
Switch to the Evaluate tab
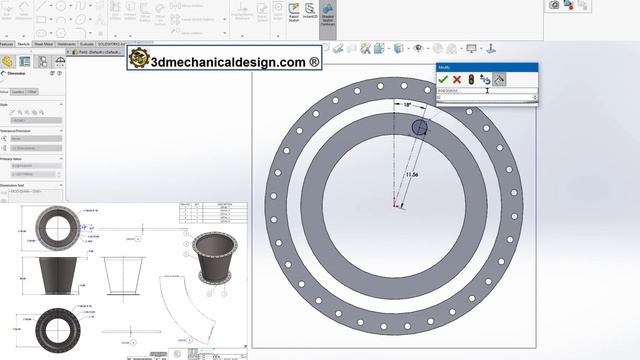coord(87,44)
